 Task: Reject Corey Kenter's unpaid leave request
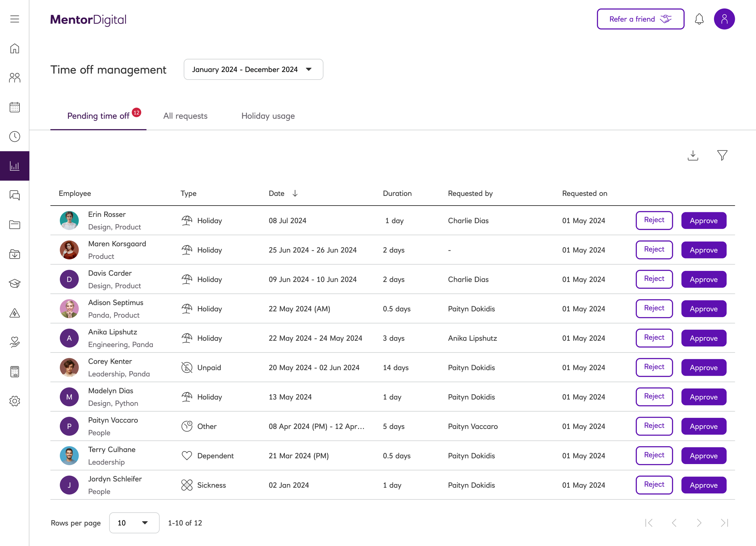tap(654, 367)
